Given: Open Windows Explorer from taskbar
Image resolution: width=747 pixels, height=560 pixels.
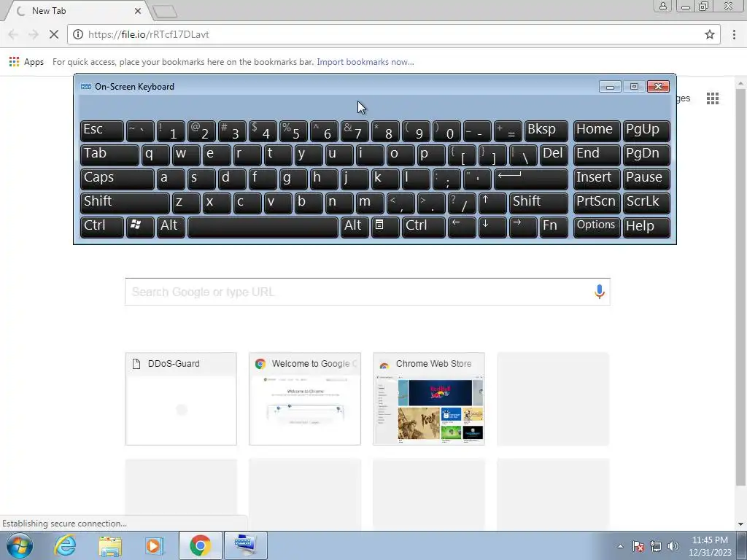Looking at the screenshot, I should [x=110, y=545].
